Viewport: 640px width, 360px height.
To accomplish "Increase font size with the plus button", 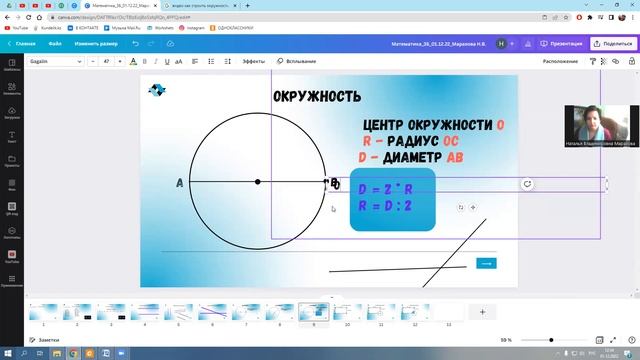I will point(120,61).
